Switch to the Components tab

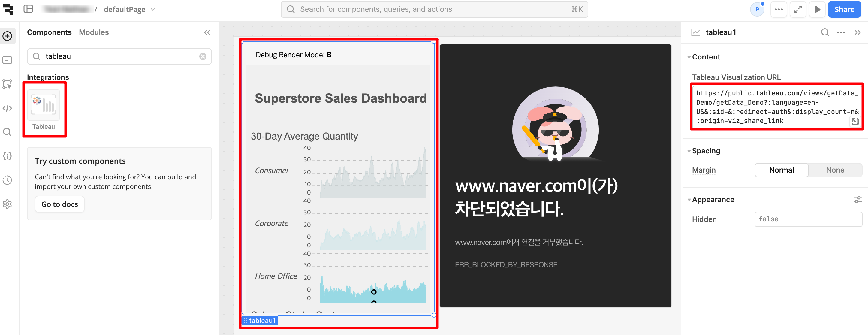click(x=49, y=32)
